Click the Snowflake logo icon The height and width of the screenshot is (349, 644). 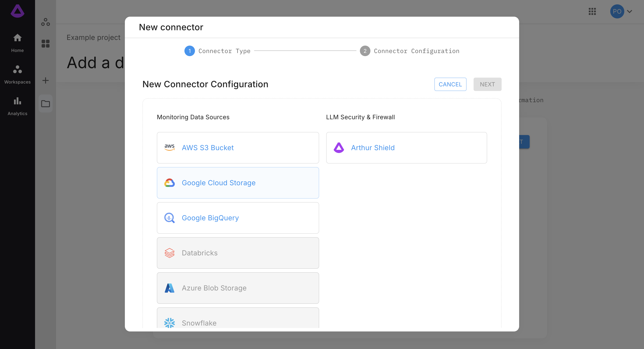click(x=170, y=323)
